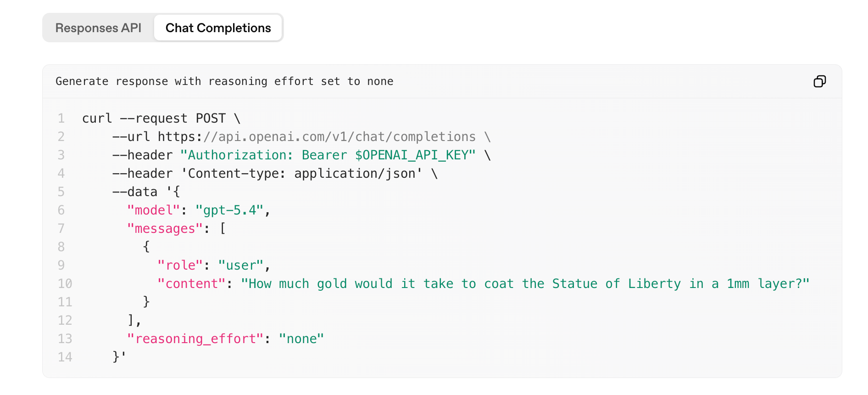The width and height of the screenshot is (868, 395).
Task: Click line number 14 in the gutter
Action: pos(65,357)
